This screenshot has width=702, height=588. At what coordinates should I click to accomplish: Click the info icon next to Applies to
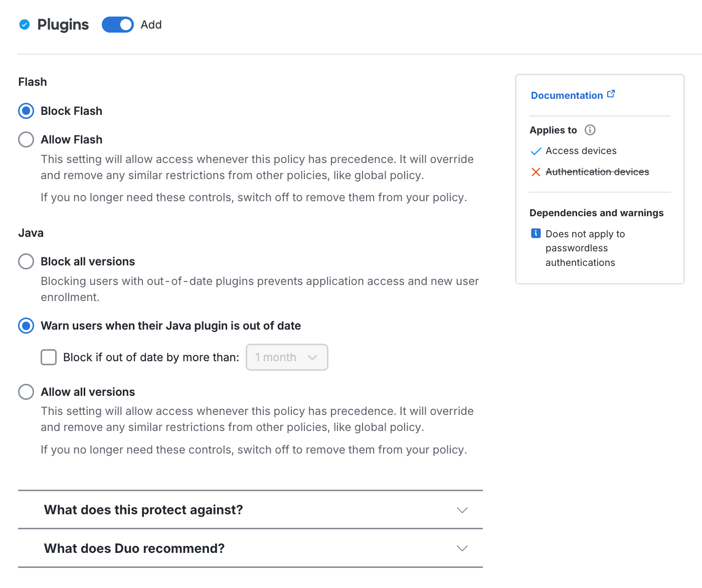pyautogui.click(x=591, y=130)
